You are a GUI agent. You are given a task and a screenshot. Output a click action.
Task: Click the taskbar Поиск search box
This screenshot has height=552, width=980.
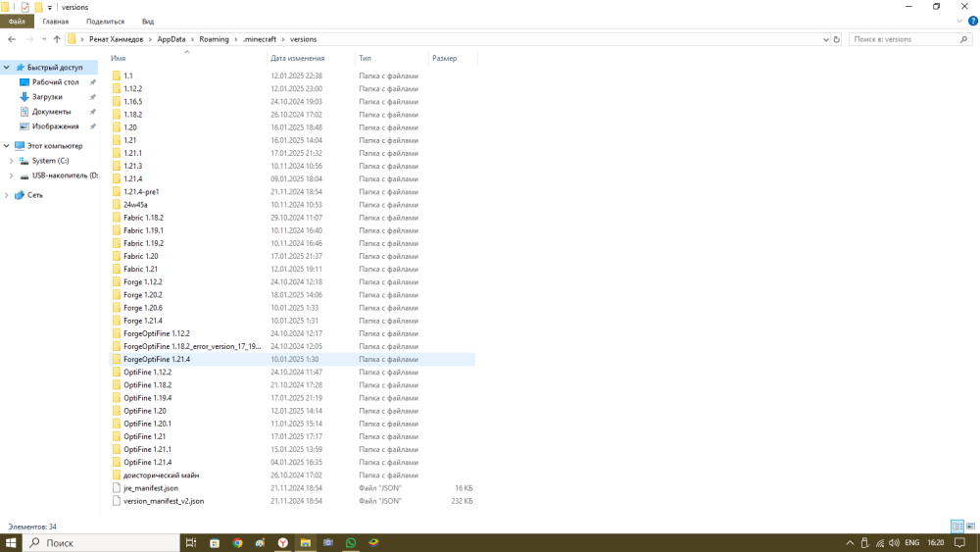(101, 542)
